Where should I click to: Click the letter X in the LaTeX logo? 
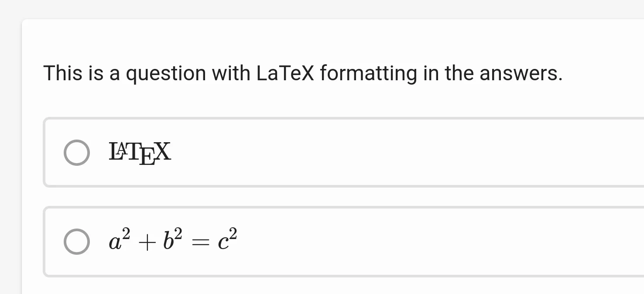[163, 152]
